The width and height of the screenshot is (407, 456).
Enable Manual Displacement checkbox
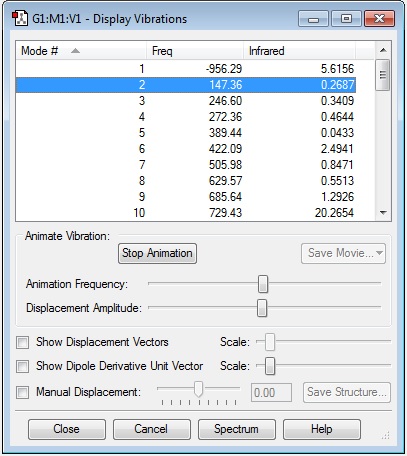[x=23, y=392]
